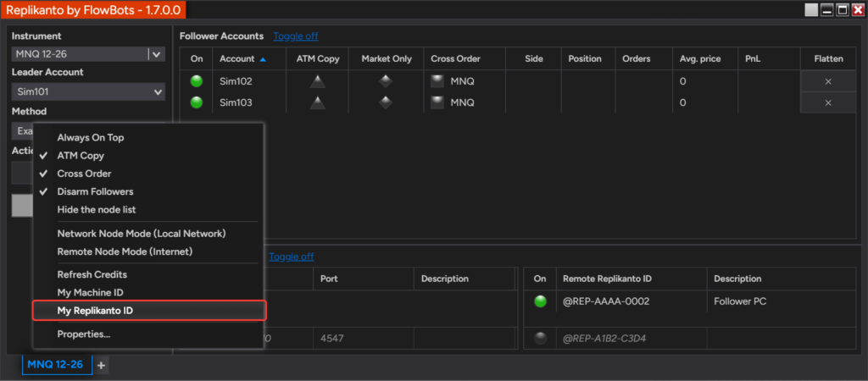Viewport: 868px width, 381px height.
Task: Select the Sim102 account name cell
Action: tap(248, 81)
